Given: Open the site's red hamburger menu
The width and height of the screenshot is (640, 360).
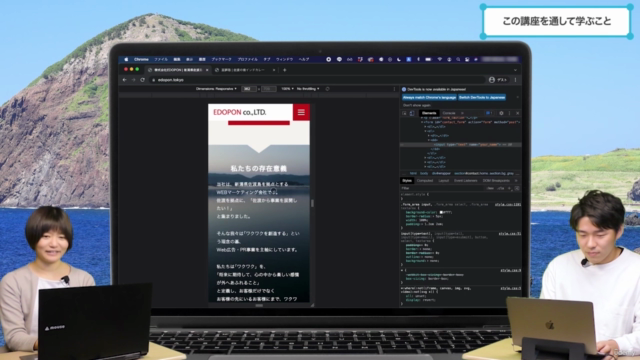Looking at the screenshot, I should click(301, 112).
